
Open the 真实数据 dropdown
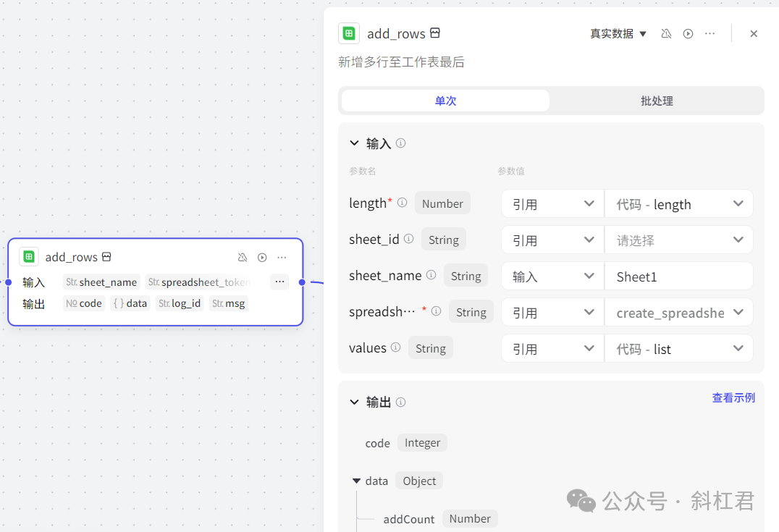(618, 33)
